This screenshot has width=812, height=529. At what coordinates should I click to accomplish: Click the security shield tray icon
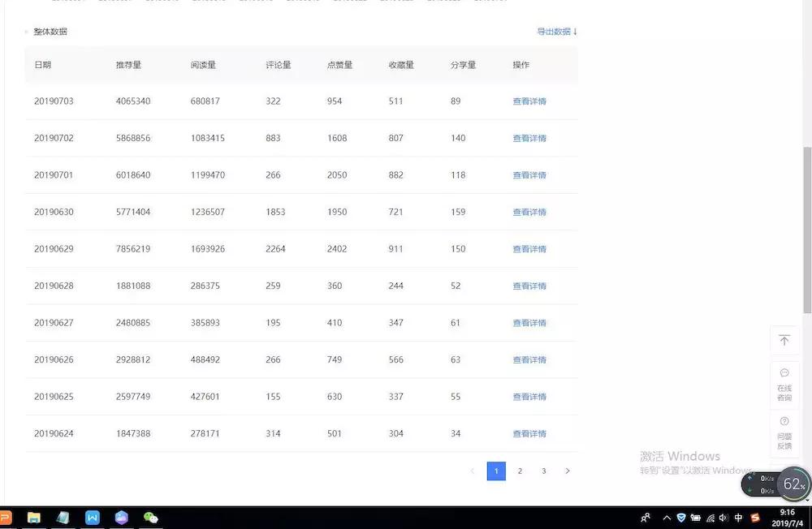pos(681,518)
